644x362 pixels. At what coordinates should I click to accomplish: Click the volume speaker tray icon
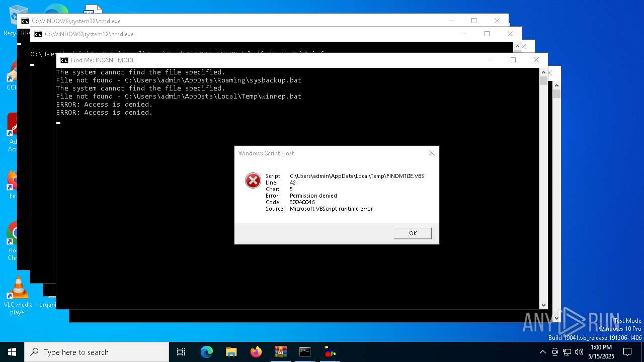click(x=579, y=352)
